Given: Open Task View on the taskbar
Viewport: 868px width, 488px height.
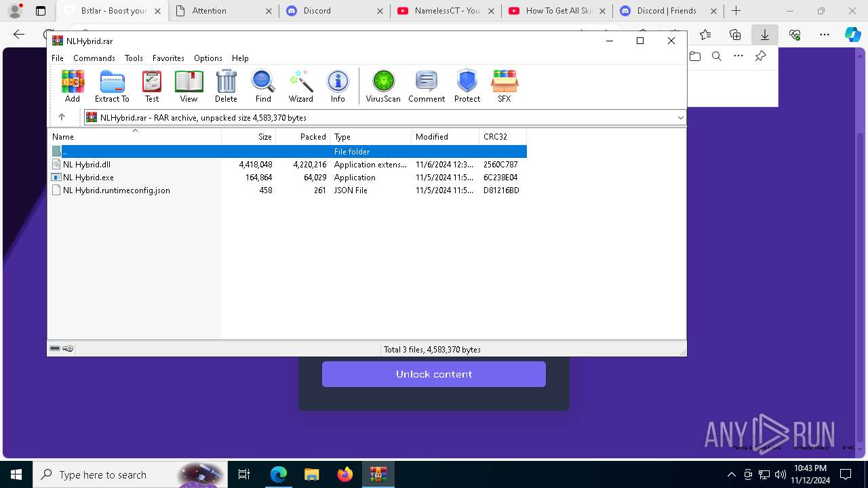Looking at the screenshot, I should coord(244,474).
